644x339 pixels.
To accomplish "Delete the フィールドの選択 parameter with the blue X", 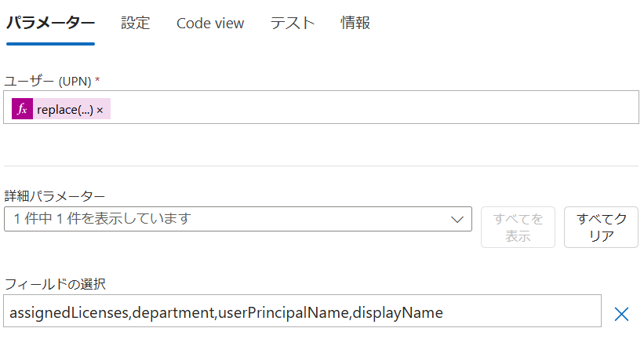I will [x=621, y=314].
